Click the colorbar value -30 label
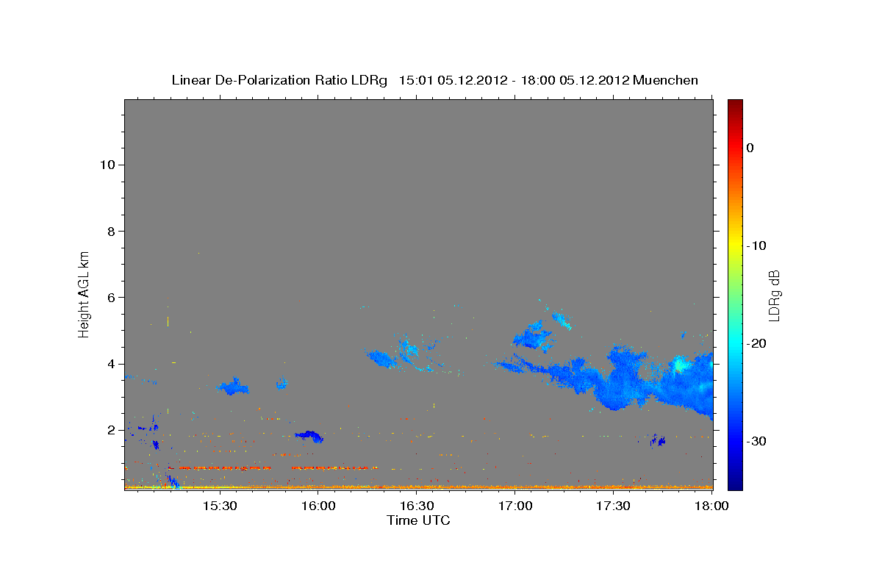Image resolution: width=882 pixels, height=588 pixels. (x=756, y=441)
